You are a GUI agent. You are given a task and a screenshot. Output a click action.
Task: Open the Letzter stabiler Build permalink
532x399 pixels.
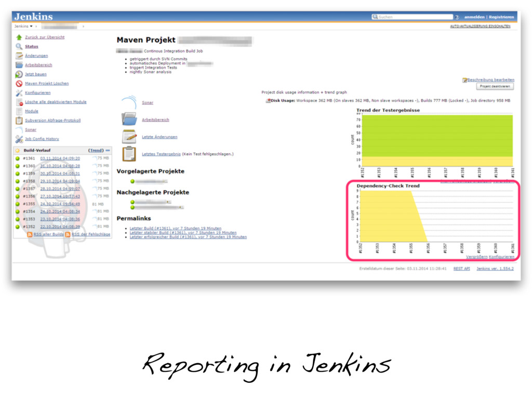(183, 233)
